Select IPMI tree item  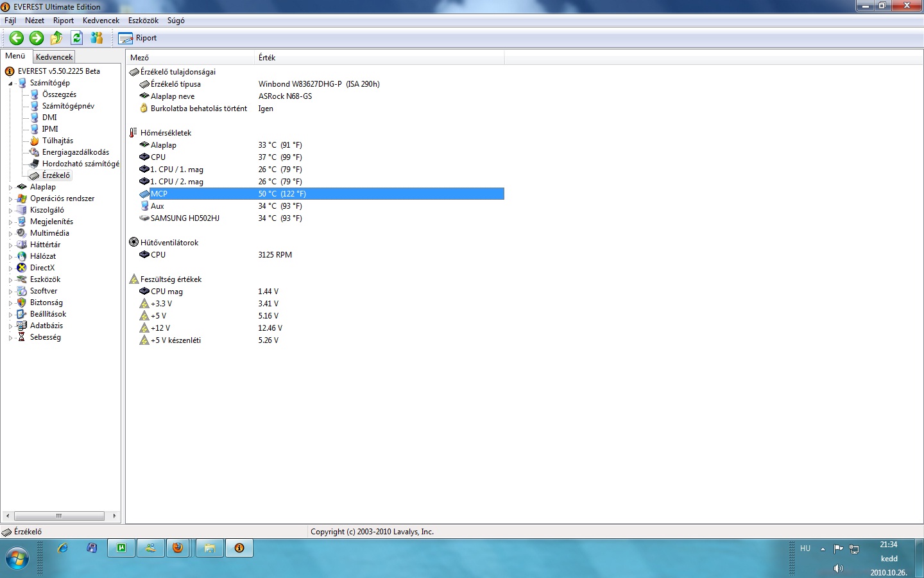50,129
